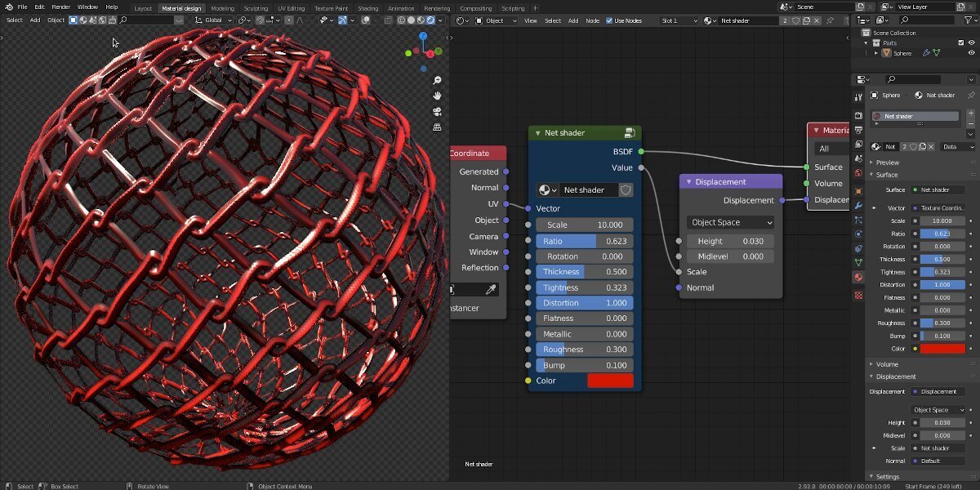Viewport: 980px width, 490px height.
Task: Open the Object Space dropdown in Displacement node
Action: pos(729,221)
